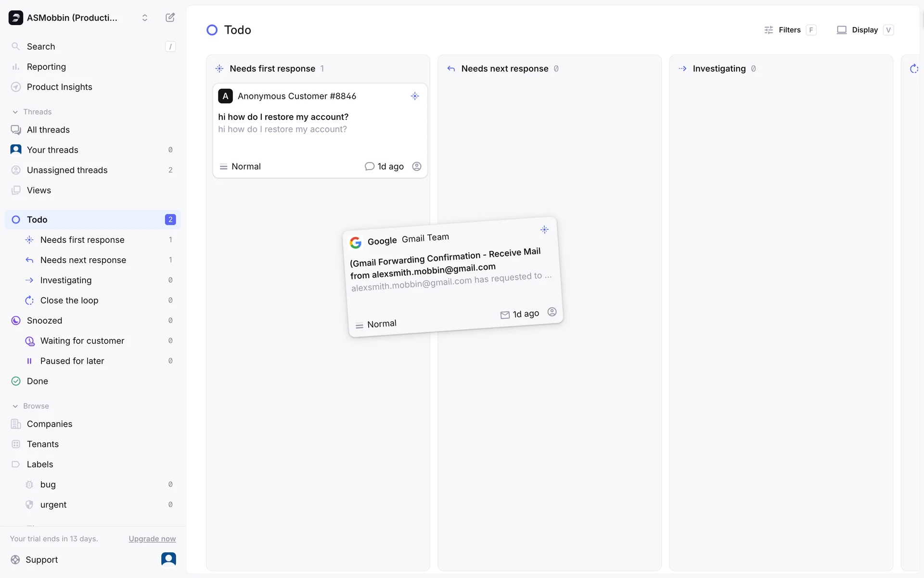The height and width of the screenshot is (578, 924).
Task: Open Paused for later threads
Action: (72, 361)
